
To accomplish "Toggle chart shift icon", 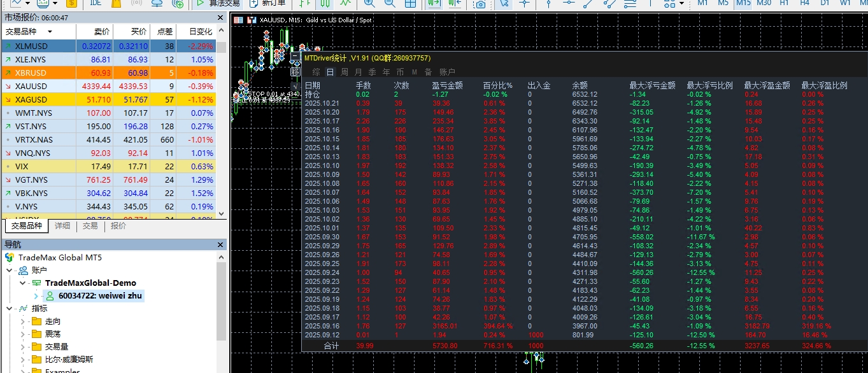I will (x=455, y=4).
